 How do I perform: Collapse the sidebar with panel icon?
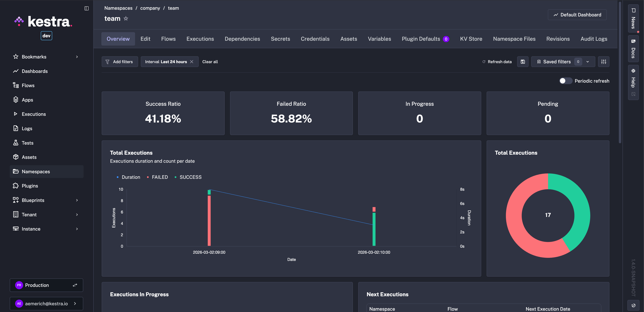click(87, 8)
